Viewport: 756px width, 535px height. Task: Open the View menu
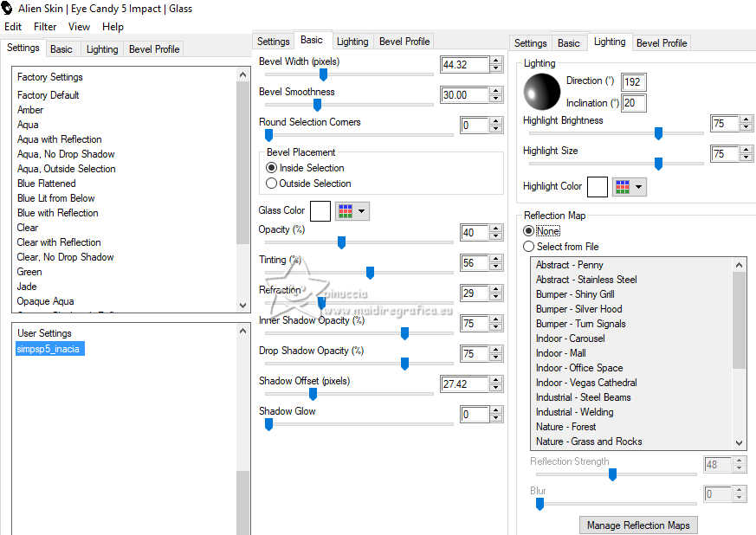coord(79,27)
